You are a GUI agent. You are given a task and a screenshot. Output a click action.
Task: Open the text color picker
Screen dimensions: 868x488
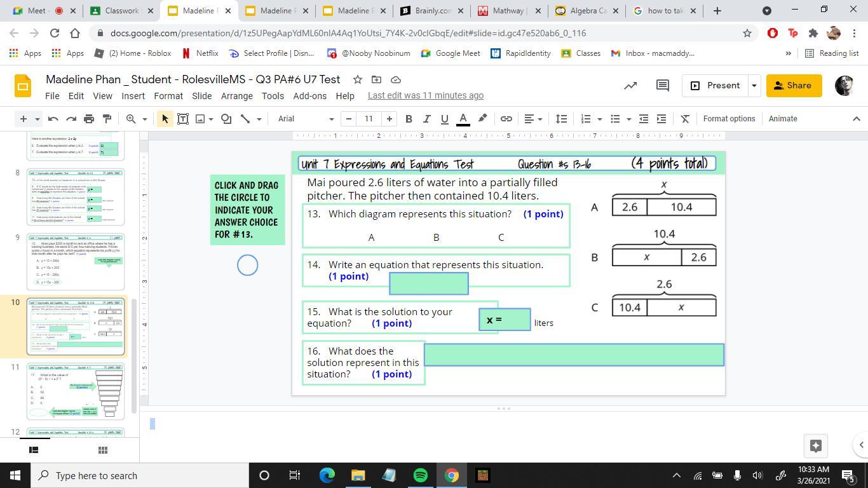point(463,119)
